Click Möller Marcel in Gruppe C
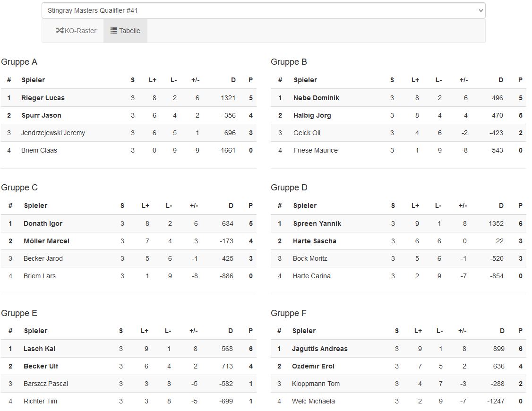 point(46,241)
